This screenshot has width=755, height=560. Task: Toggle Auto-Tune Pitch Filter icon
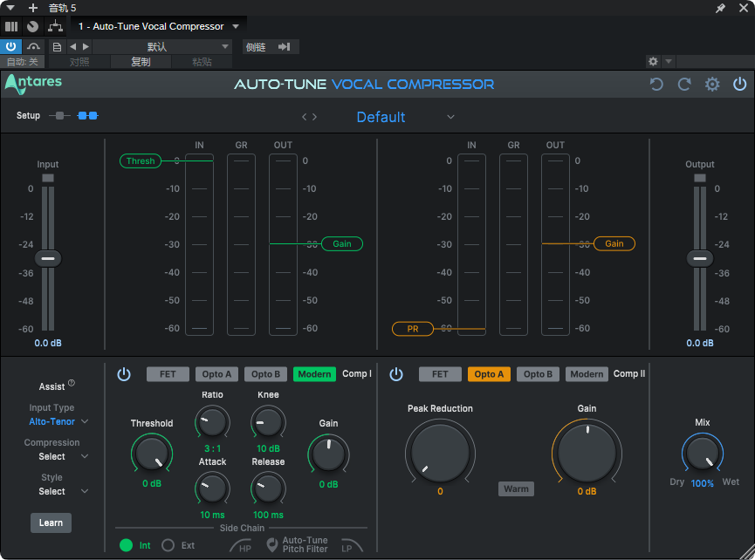click(x=272, y=545)
